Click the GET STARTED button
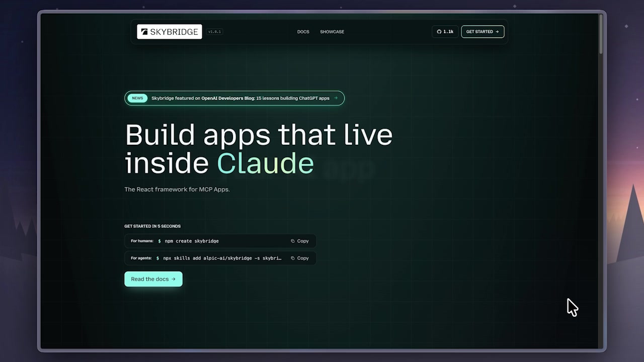 (482, 32)
